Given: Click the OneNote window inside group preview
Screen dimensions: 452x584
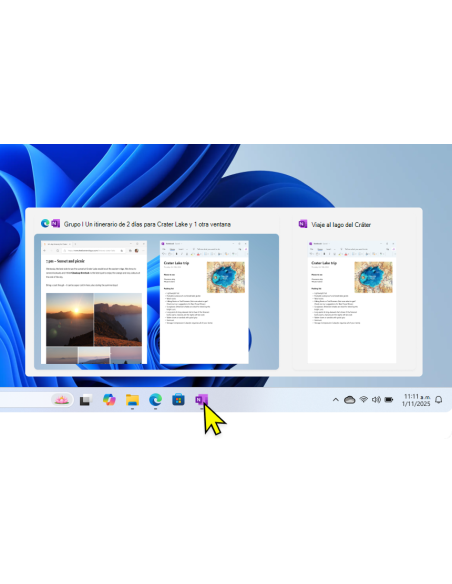Looking at the screenshot, I should coord(204,302).
